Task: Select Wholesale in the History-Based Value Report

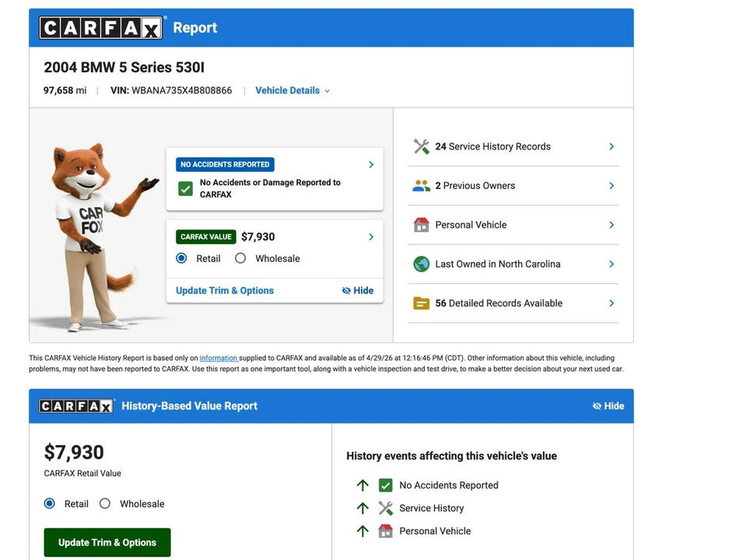Action: (x=105, y=504)
